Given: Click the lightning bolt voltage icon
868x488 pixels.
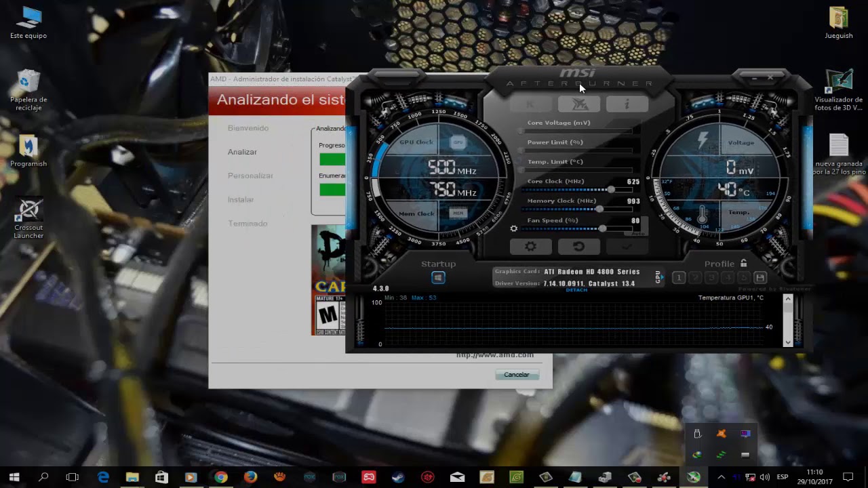Looking at the screenshot, I should coord(703,141).
